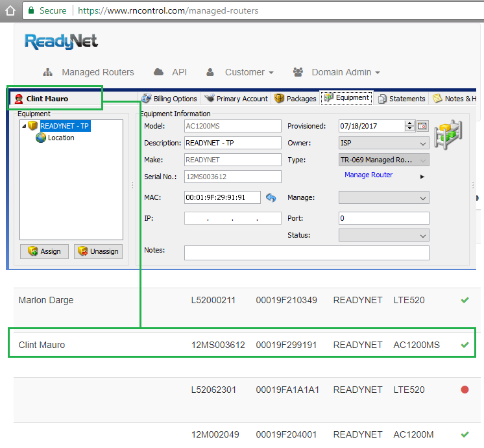The image size is (484, 448).
Task: Click serial number 12M002049
Action: point(215,434)
